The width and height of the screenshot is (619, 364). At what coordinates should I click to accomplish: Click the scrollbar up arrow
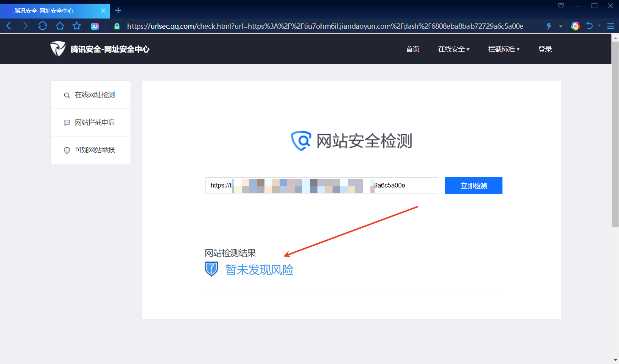(615, 37)
